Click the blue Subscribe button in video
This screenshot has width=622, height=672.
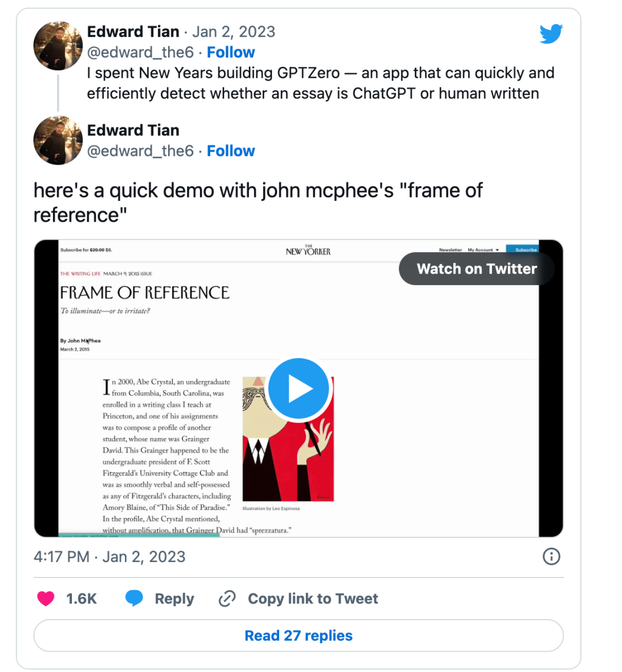[x=525, y=249]
